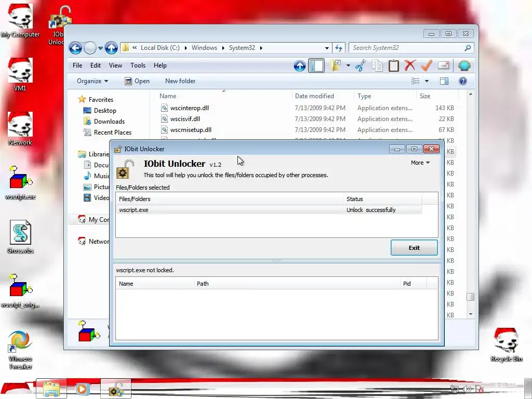Screen dimensions: 532x399
Task: Click IObit Unlocker padlock logo
Action: (x=125, y=169)
